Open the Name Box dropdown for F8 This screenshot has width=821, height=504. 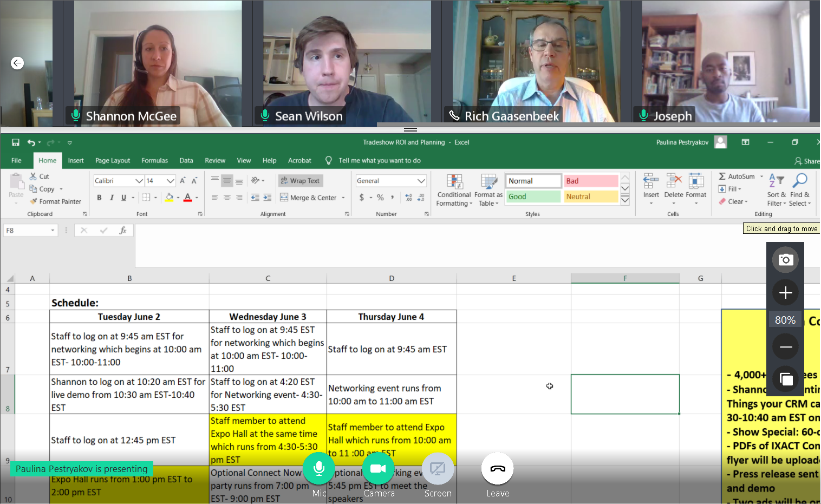pos(53,231)
